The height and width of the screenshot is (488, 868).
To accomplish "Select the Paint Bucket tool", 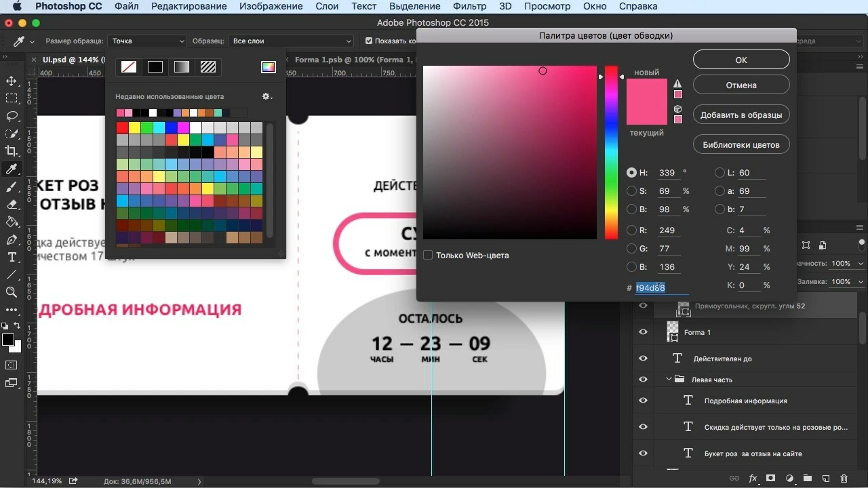I will pos(12,222).
